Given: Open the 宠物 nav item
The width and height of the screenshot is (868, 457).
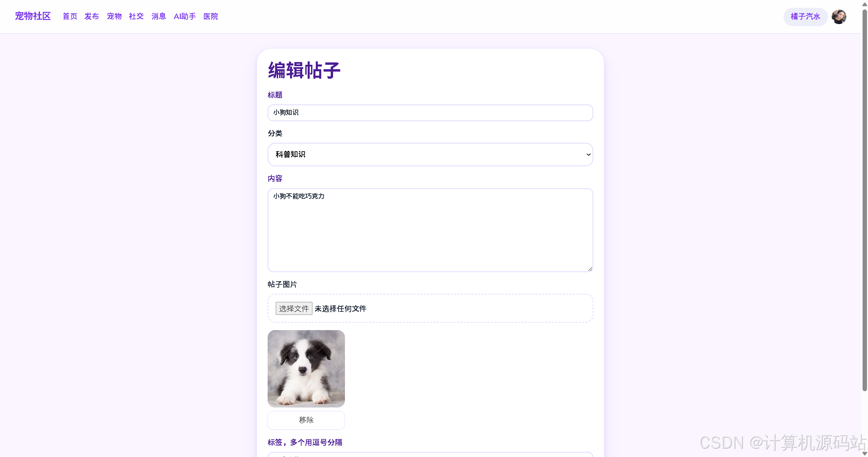Looking at the screenshot, I should click(x=114, y=16).
